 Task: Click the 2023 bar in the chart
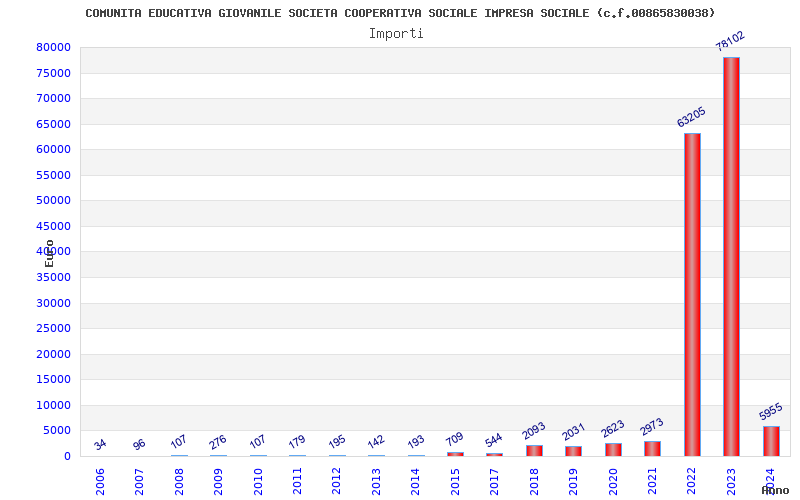point(731,257)
